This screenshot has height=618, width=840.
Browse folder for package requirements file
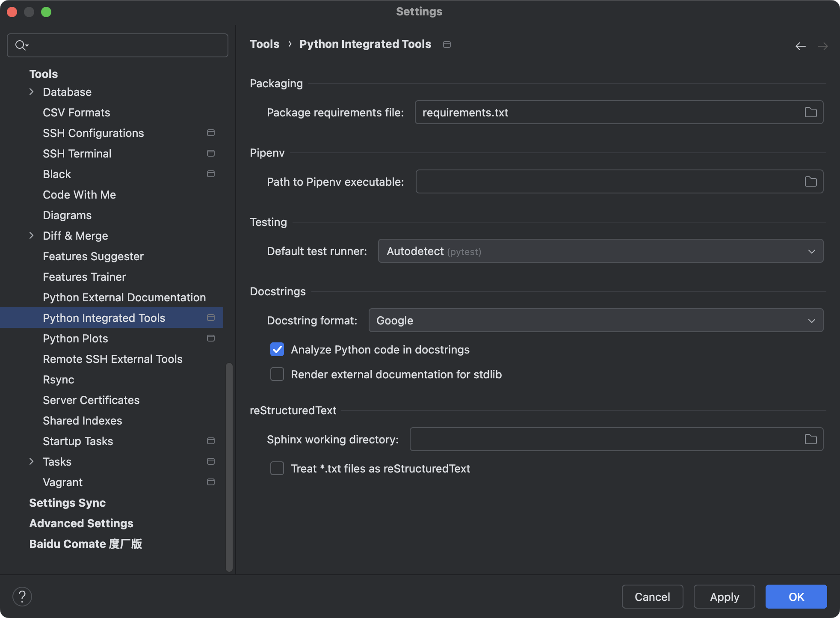tap(810, 113)
